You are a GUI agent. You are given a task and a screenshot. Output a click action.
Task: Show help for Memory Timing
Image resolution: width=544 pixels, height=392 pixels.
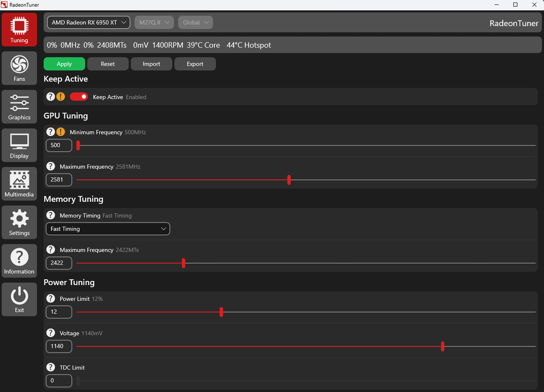51,215
